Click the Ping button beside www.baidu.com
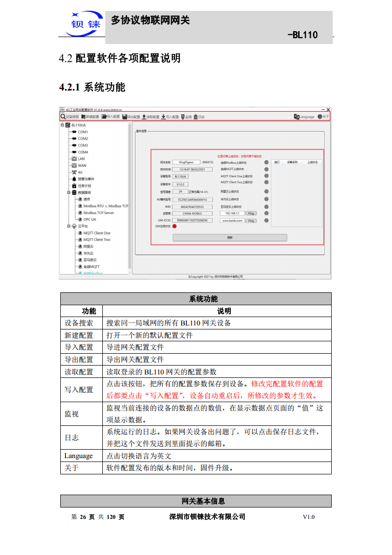 point(251,221)
